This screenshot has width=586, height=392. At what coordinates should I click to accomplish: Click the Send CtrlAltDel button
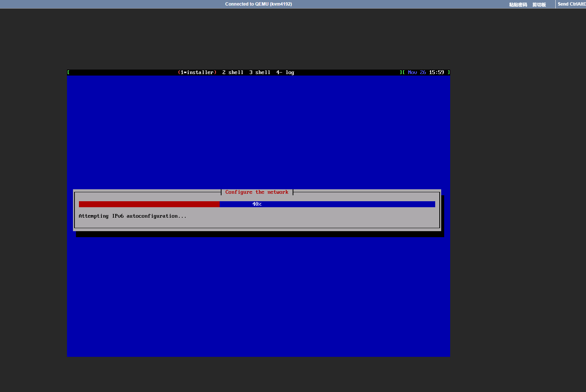coord(571,4)
